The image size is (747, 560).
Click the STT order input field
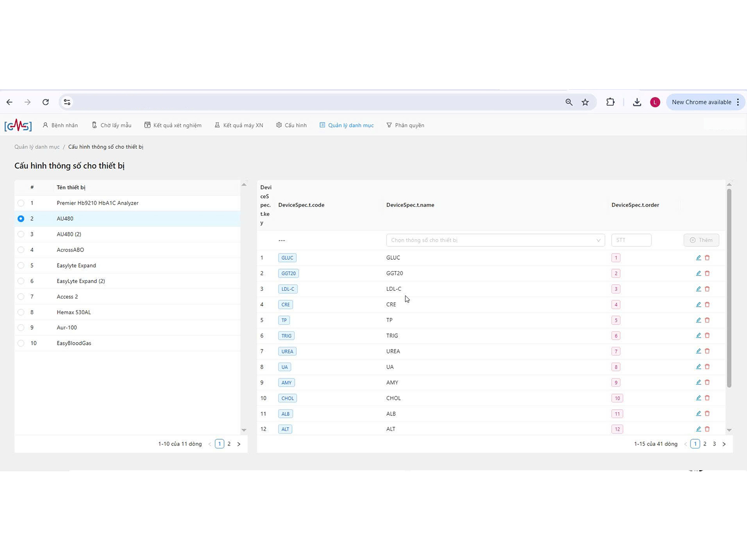point(631,240)
